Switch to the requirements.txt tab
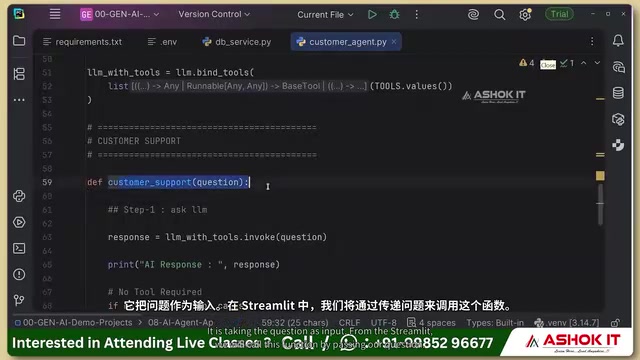This screenshot has width=640, height=360. click(82, 42)
